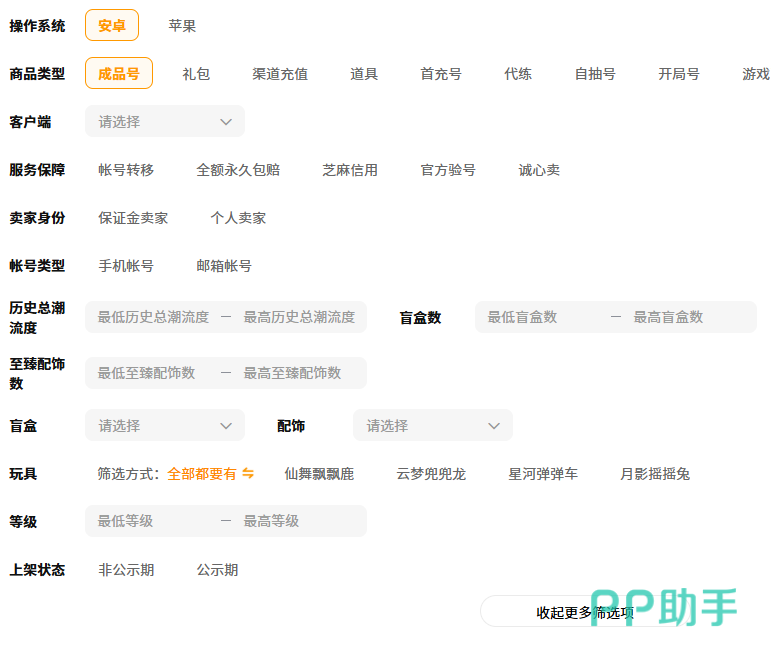Focus the 最低历史总潮流度 input box
The width and height of the screenshot is (771, 648).
pos(153,317)
